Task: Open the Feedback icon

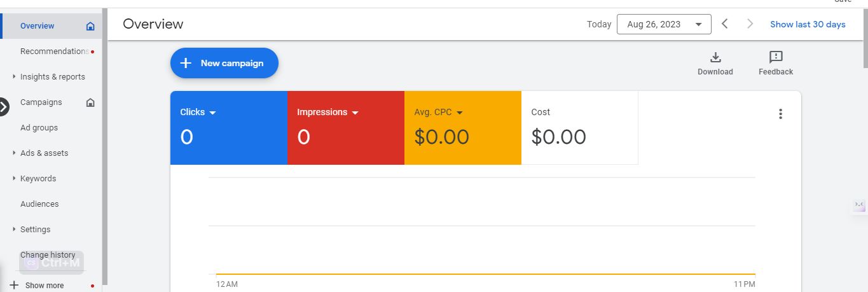Action: tap(776, 57)
